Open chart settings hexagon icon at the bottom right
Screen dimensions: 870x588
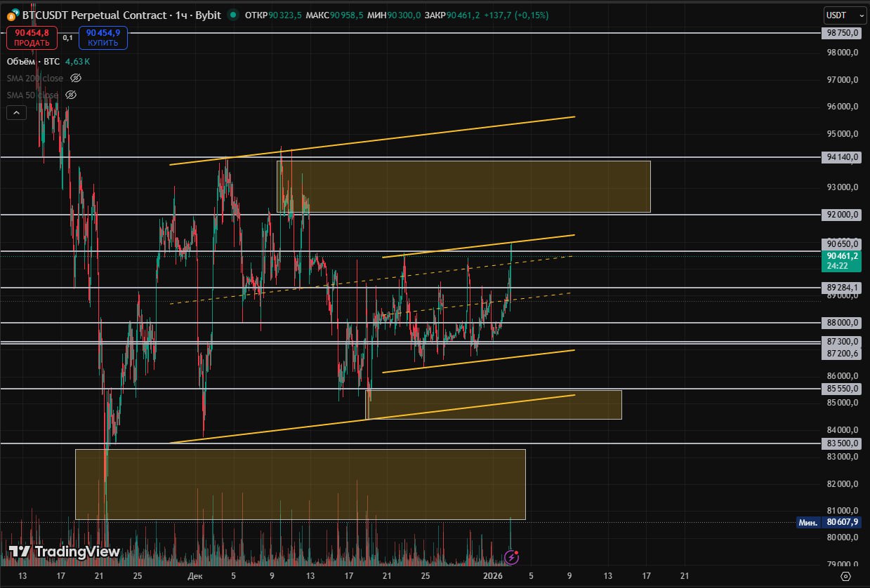[845, 576]
